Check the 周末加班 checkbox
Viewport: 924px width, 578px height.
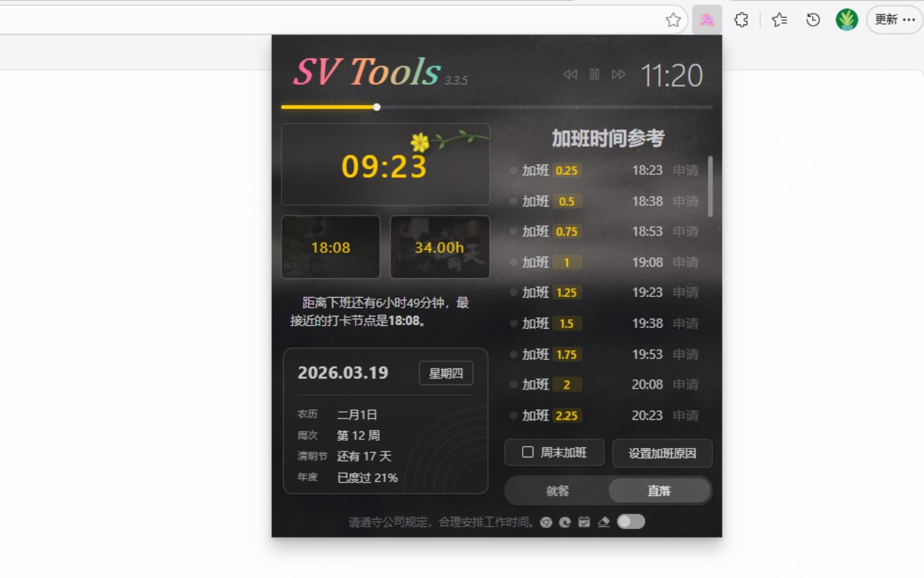click(528, 452)
